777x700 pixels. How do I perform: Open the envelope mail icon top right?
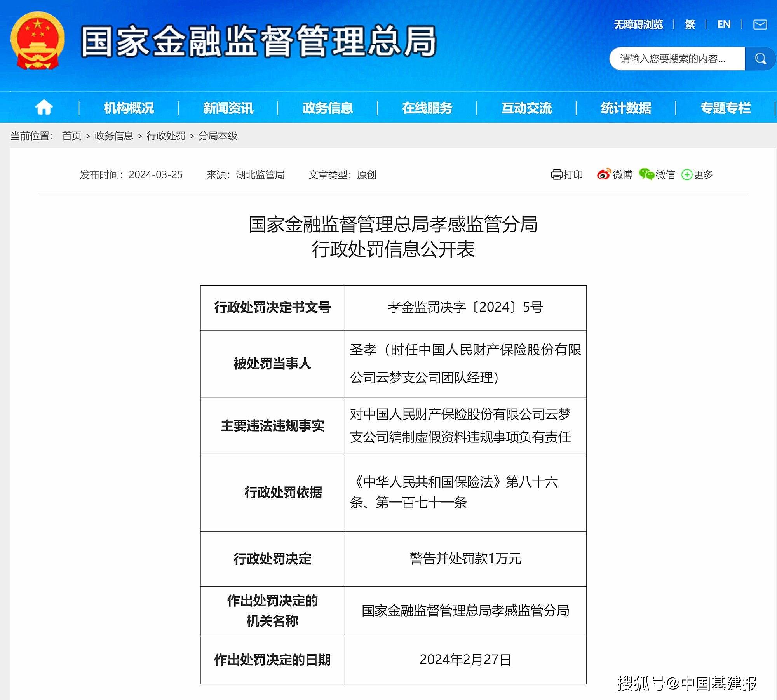759,24
